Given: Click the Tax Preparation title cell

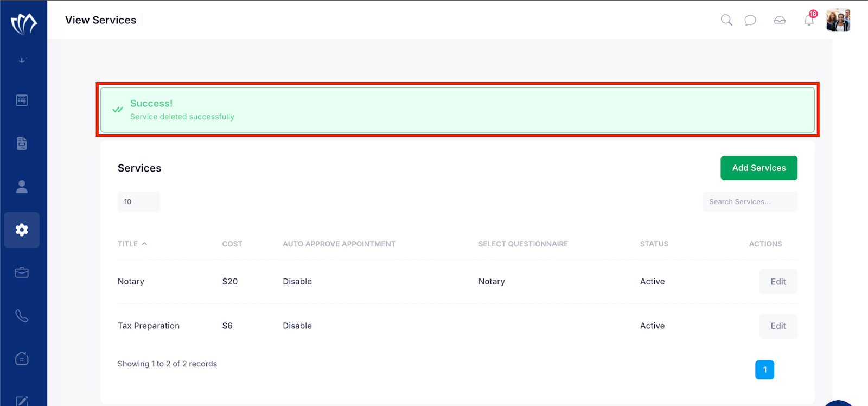Looking at the screenshot, I should 149,326.
